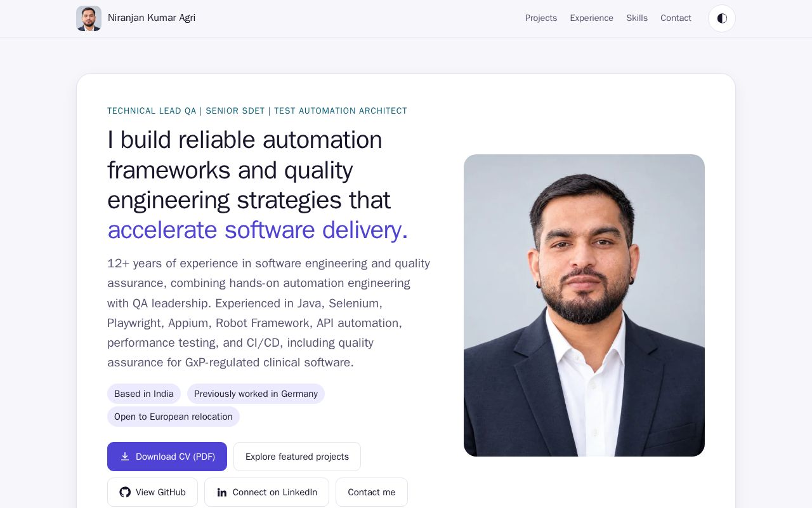Click the 'accelerate software delivery.' highlighted text

tap(258, 230)
